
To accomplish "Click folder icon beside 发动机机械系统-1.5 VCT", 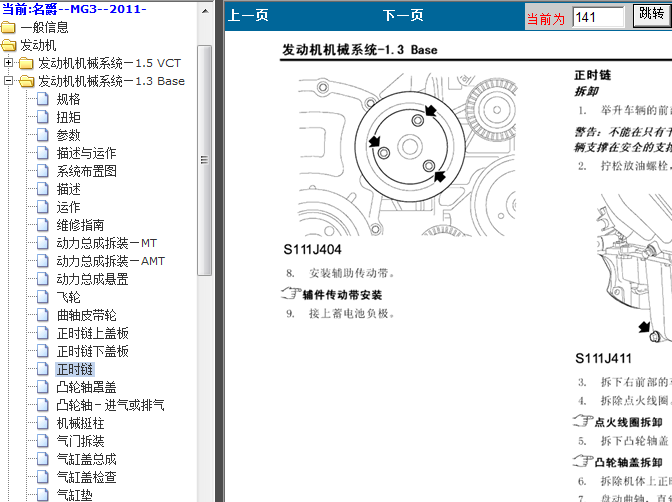I will pyautogui.click(x=27, y=63).
